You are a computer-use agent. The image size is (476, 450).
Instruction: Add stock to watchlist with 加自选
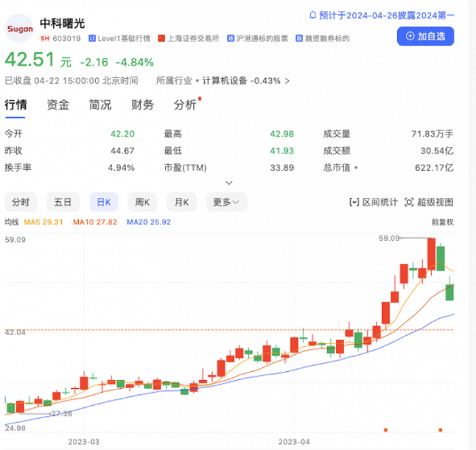click(x=425, y=36)
